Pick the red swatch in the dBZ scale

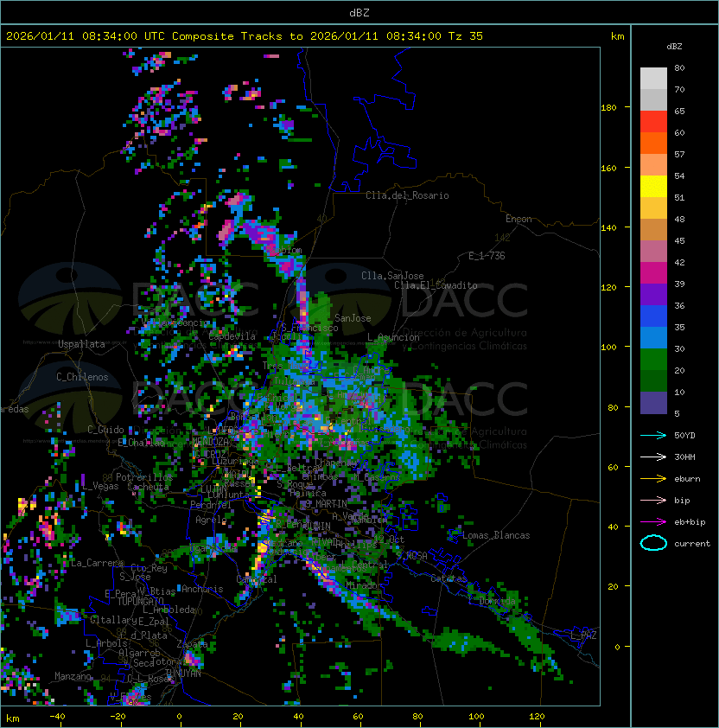click(x=653, y=122)
